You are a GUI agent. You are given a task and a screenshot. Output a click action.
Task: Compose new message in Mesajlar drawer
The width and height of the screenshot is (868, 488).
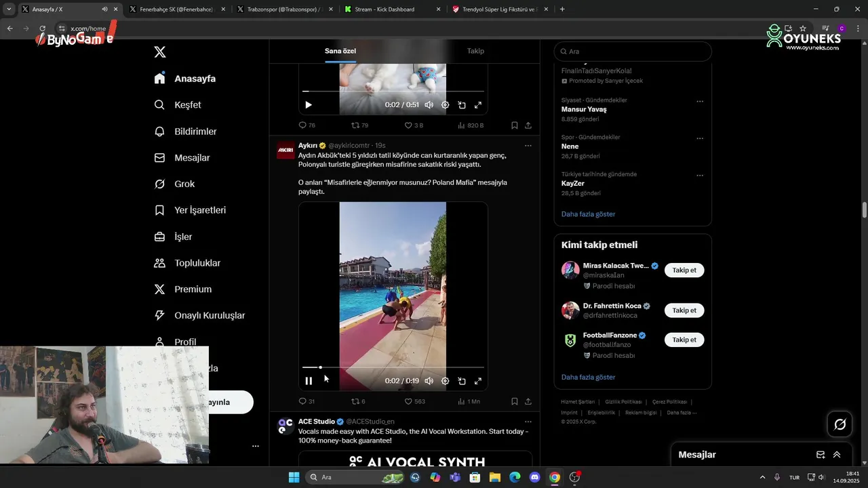[x=821, y=455]
